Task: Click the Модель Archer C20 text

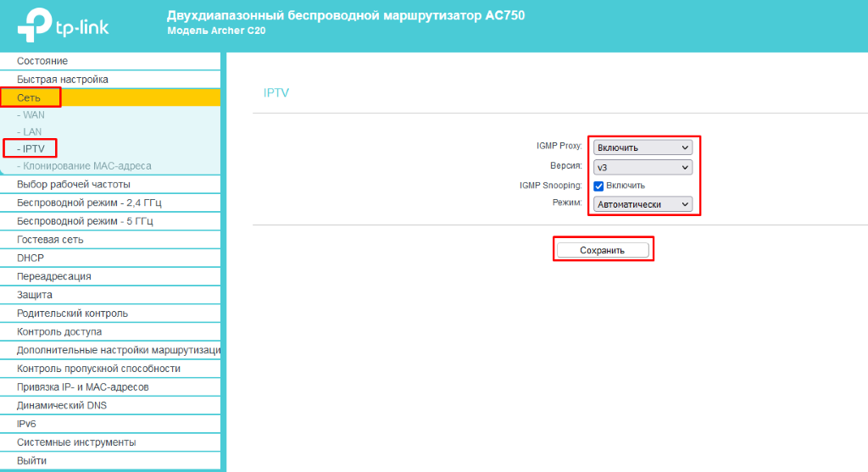Action: (x=216, y=31)
